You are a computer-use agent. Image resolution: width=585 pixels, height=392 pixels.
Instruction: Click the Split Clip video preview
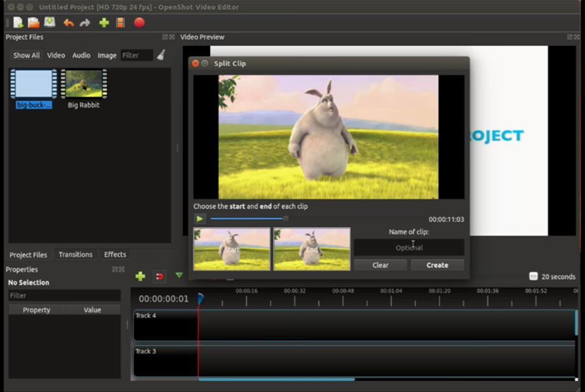tap(329, 137)
